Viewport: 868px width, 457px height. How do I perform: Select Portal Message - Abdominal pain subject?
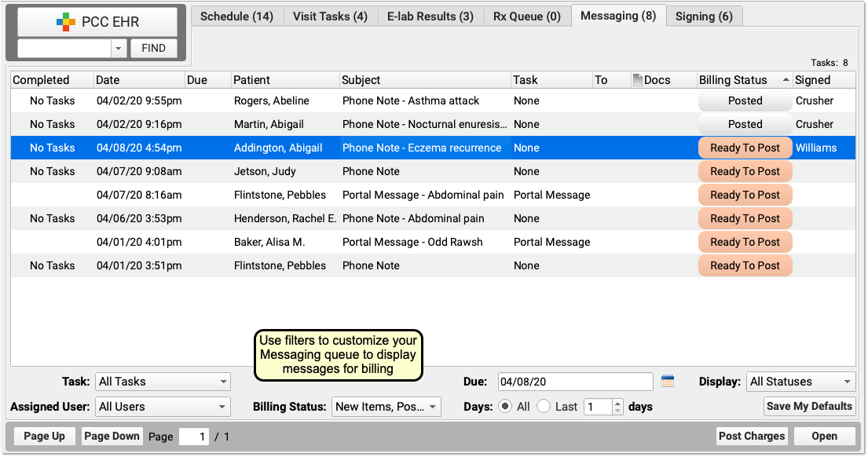coord(423,195)
